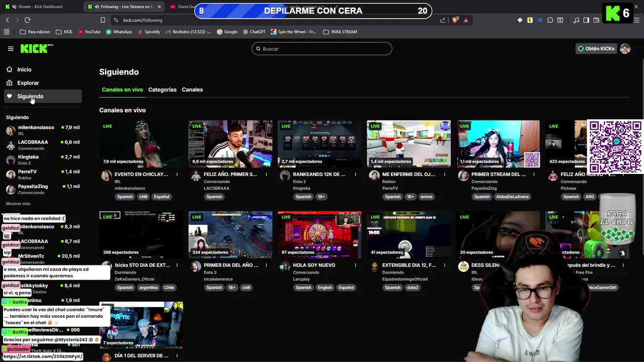The height and width of the screenshot is (362, 644).
Task: Click the dota2 tag under ElpadredomingoOficial
Action: tap(413, 288)
